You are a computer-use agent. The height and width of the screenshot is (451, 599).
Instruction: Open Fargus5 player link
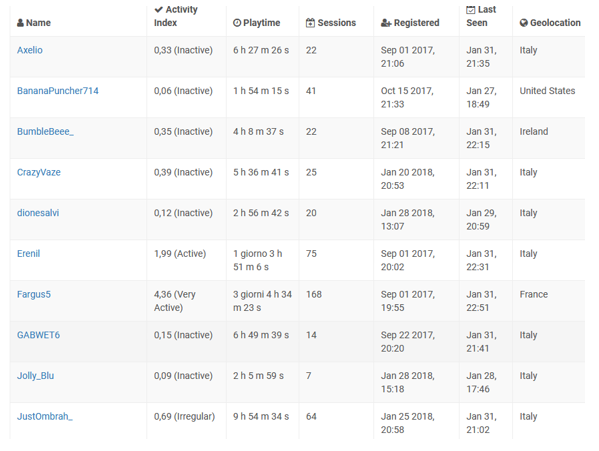34,294
